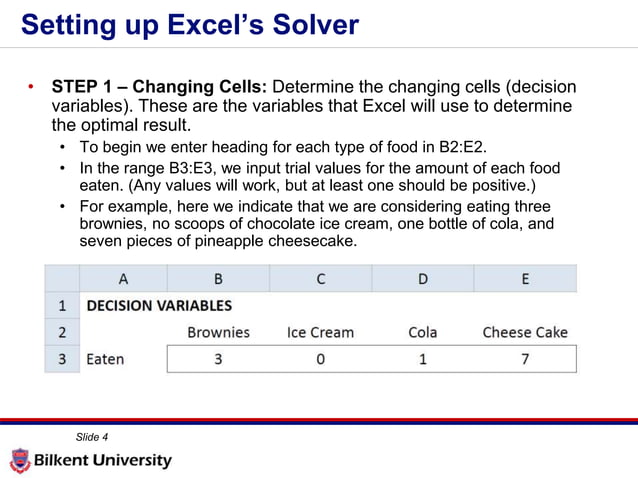Click column A header
The image size is (638, 478).
coord(123,279)
